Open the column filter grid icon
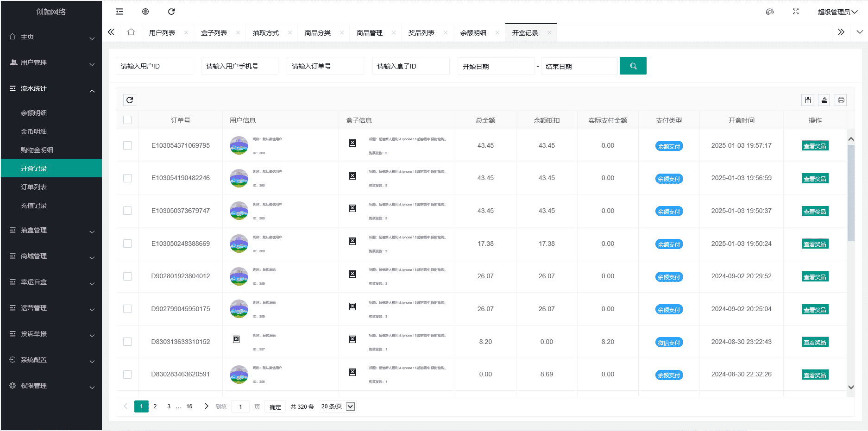The image size is (868, 431). pyautogui.click(x=808, y=100)
